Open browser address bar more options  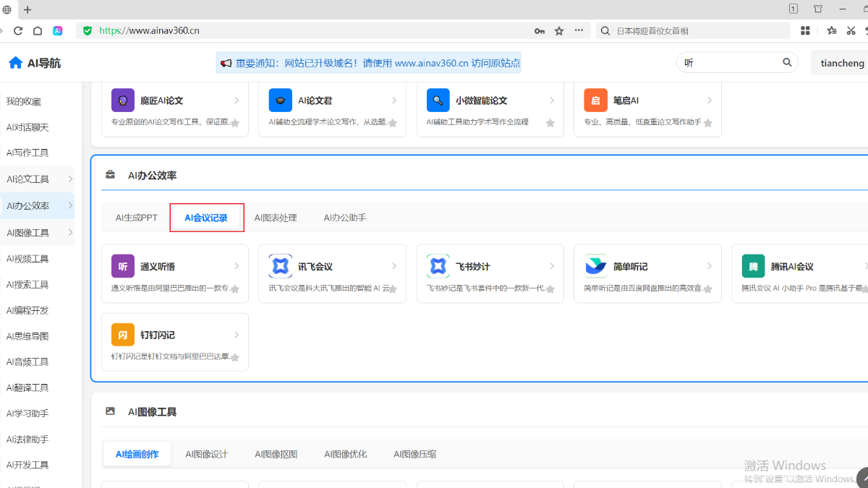(579, 30)
